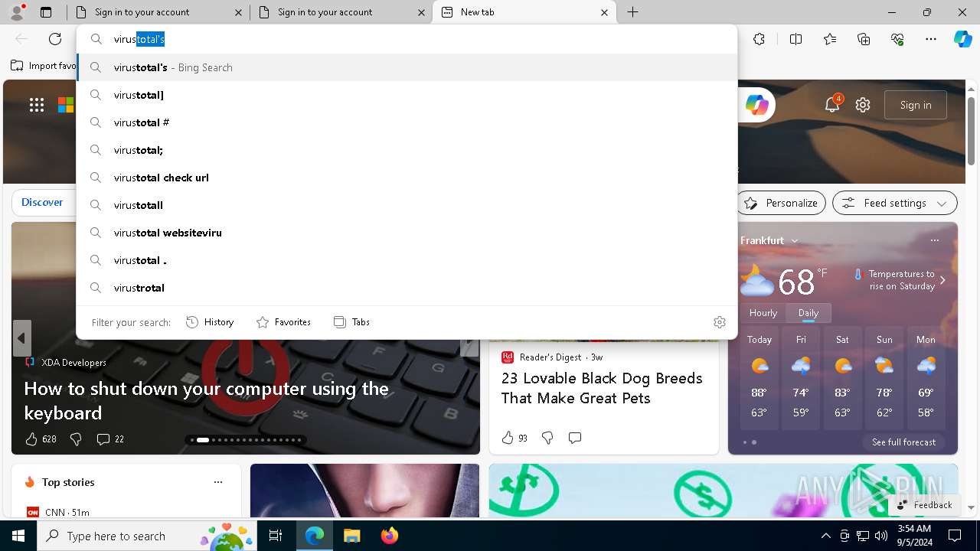Switch to the first Sign in to your account tab
Image resolution: width=980 pixels, height=551 pixels.
pyautogui.click(x=158, y=12)
